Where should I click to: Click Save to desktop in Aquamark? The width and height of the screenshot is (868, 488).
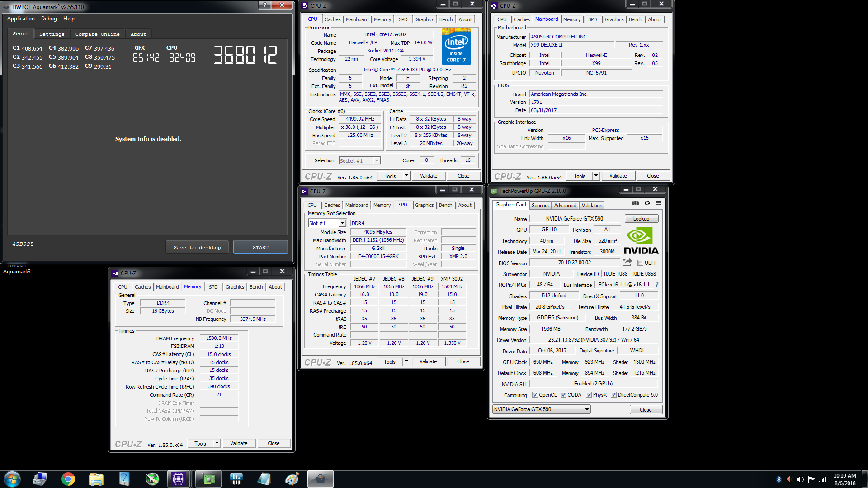coord(197,247)
